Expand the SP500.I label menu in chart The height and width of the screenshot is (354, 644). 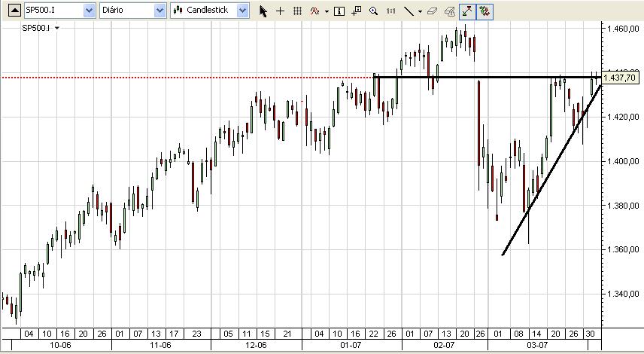click(x=57, y=28)
